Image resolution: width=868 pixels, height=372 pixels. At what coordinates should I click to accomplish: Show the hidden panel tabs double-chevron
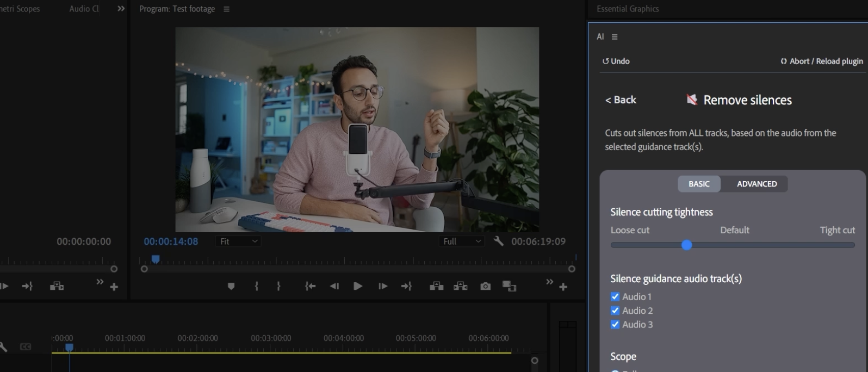pos(121,9)
